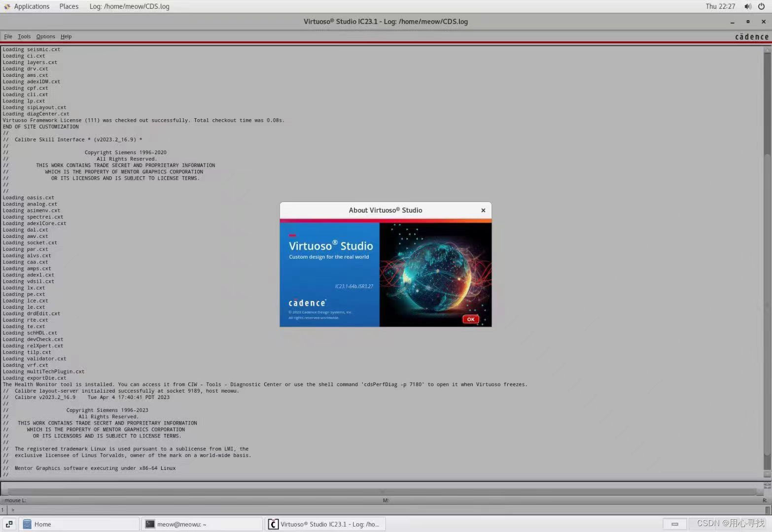Click version text IC23.1-64b.ISR3.27
The image size is (772, 532).
tap(354, 286)
